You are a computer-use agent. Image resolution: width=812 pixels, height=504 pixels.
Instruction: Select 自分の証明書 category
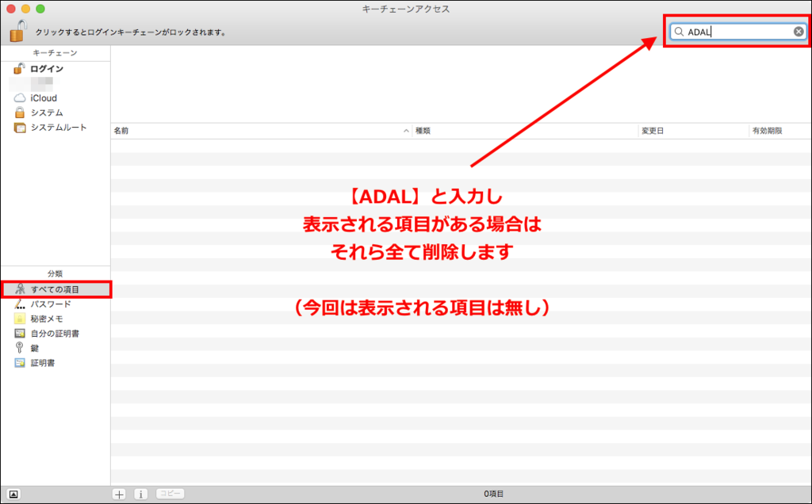pos(56,334)
